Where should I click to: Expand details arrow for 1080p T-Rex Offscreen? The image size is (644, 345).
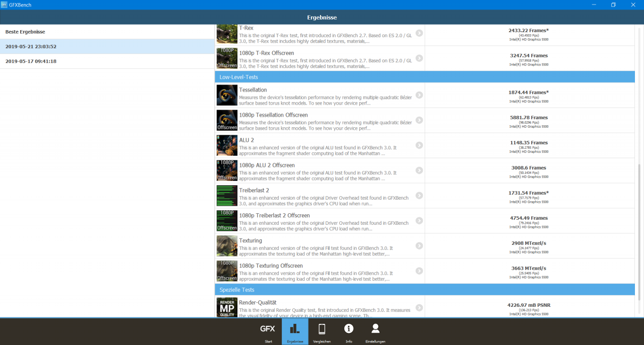[x=419, y=58]
